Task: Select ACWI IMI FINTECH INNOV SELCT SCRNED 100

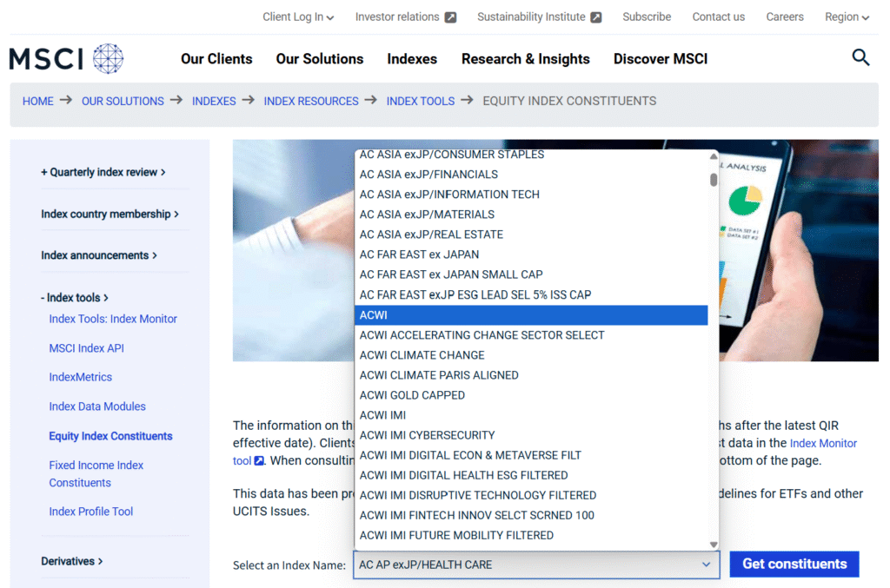Action: [x=531, y=515]
